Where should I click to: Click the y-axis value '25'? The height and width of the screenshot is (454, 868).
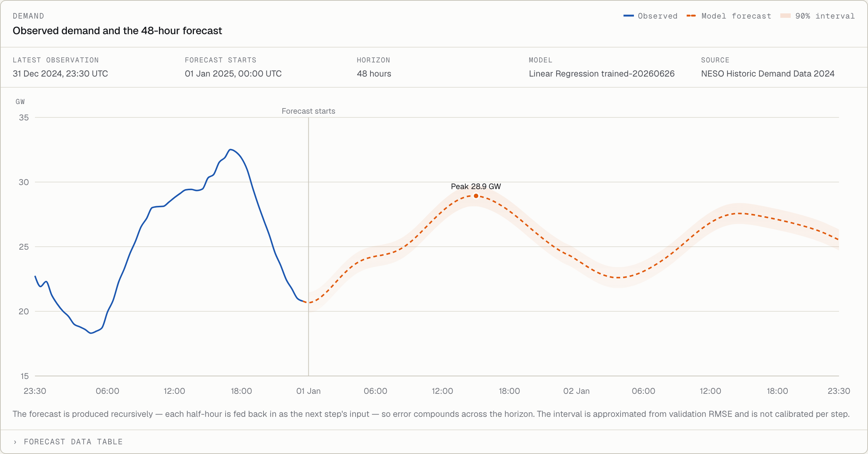[24, 247]
